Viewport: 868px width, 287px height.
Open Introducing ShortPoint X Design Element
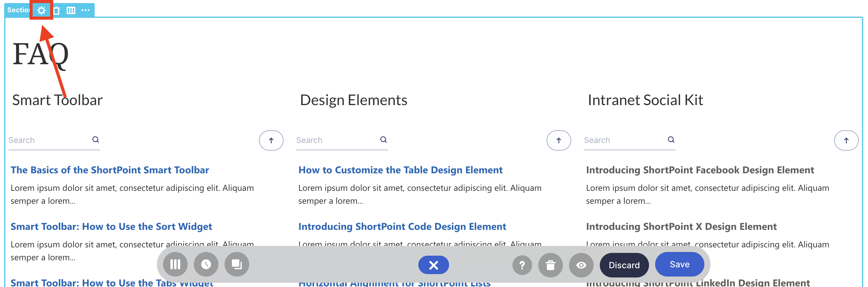click(681, 226)
